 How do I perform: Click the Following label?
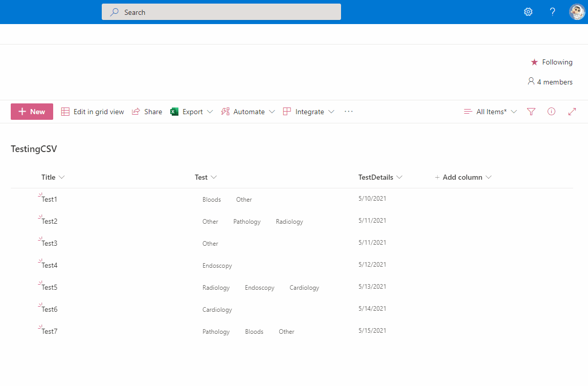pyautogui.click(x=557, y=62)
